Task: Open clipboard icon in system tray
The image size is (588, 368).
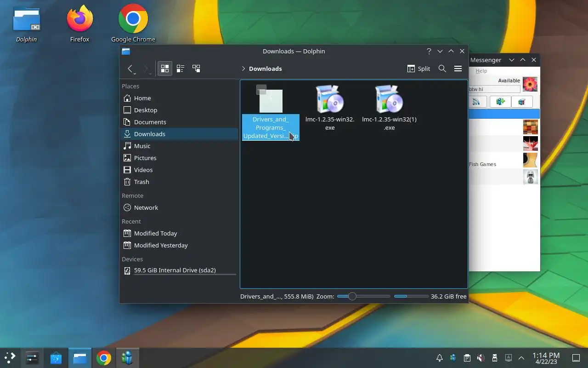Action: (x=467, y=358)
